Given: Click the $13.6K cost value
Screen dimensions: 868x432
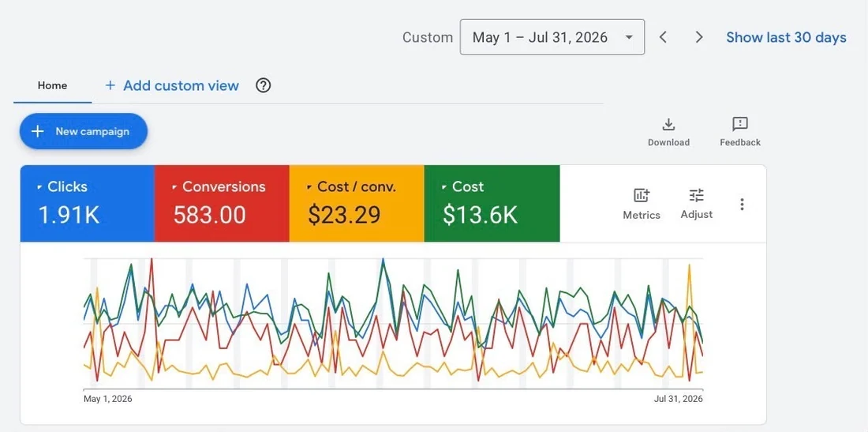Looking at the screenshot, I should click(481, 215).
